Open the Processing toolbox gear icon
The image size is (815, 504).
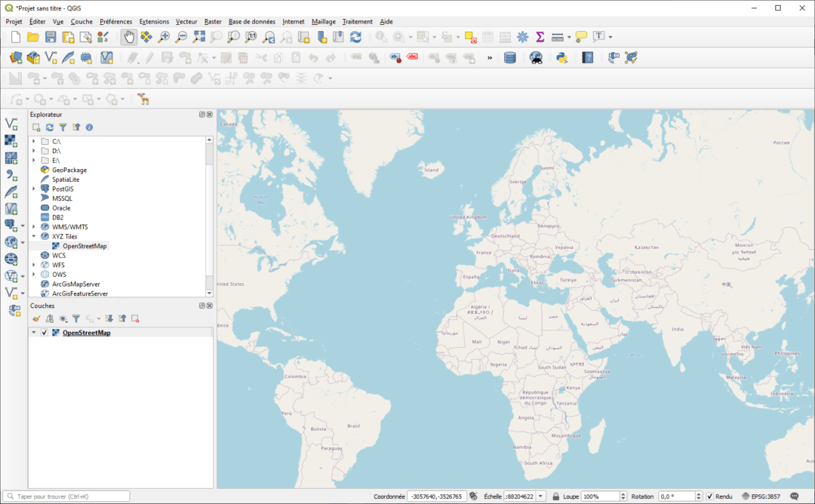coord(521,35)
